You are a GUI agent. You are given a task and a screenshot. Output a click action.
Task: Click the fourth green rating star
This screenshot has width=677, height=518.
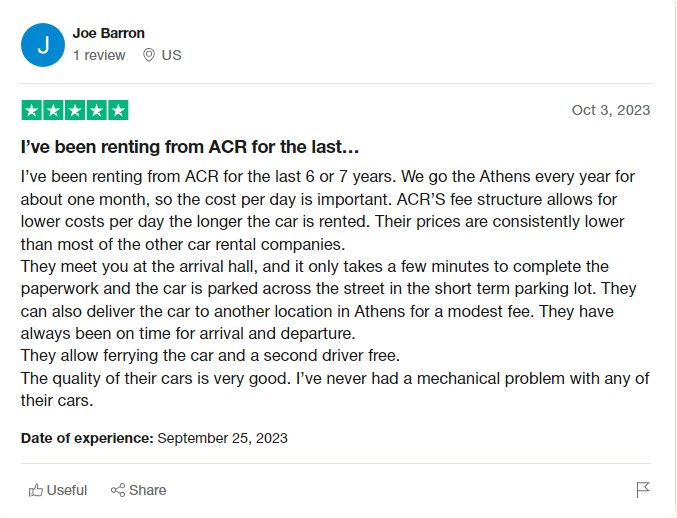tap(96, 111)
